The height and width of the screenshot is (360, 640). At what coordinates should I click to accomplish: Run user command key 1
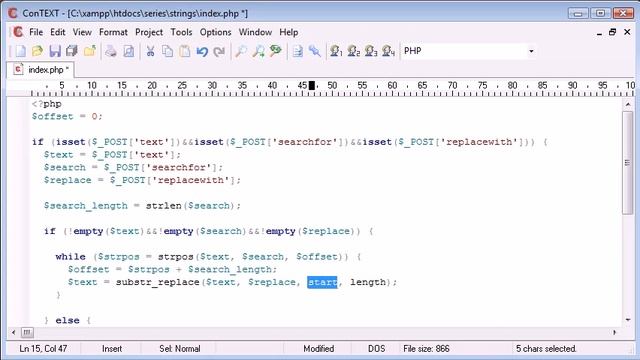click(x=336, y=51)
